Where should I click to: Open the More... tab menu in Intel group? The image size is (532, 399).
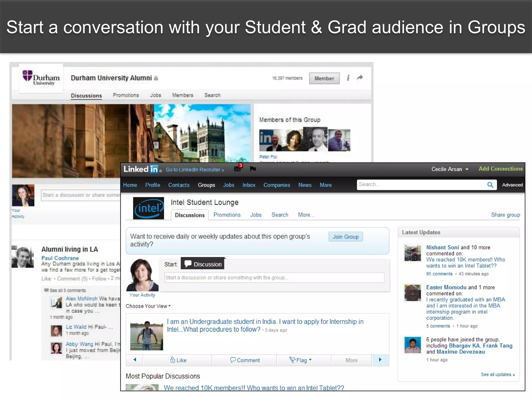pos(306,215)
